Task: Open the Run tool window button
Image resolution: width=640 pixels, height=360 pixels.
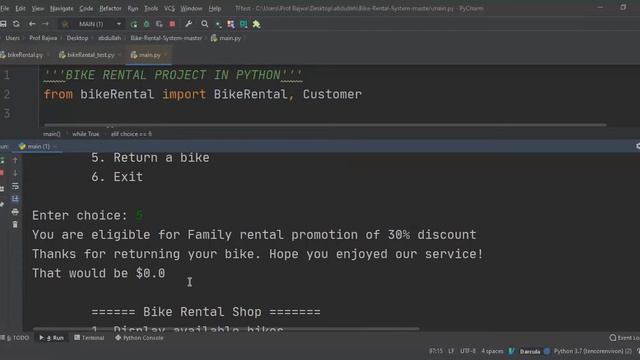Action: (x=52, y=338)
